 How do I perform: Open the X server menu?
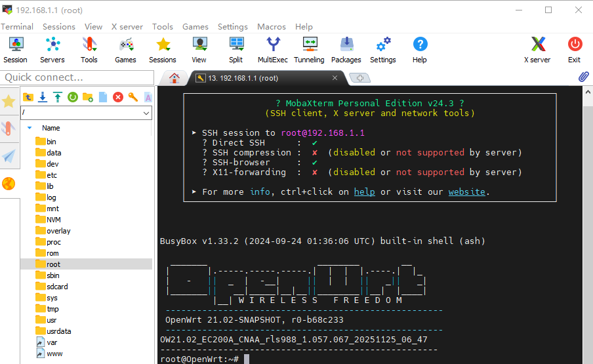[x=127, y=27]
